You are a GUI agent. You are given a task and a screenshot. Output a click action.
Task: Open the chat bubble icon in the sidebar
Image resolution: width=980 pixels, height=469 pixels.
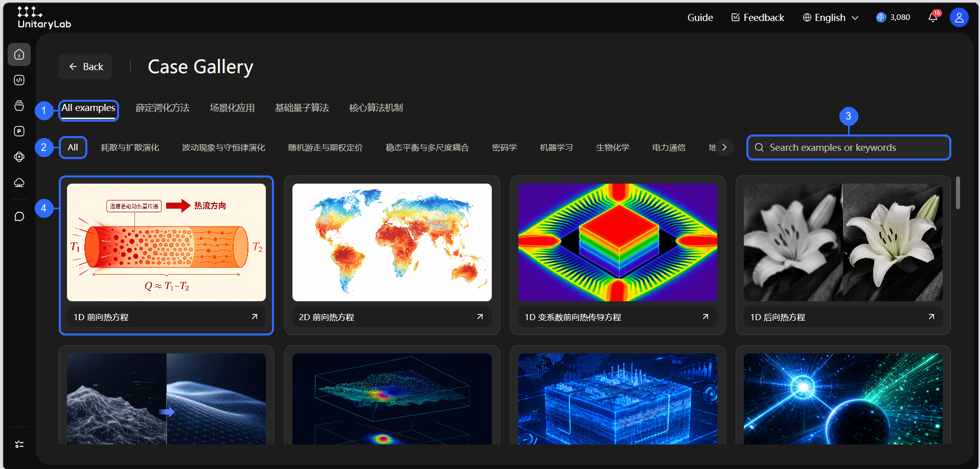tap(19, 216)
